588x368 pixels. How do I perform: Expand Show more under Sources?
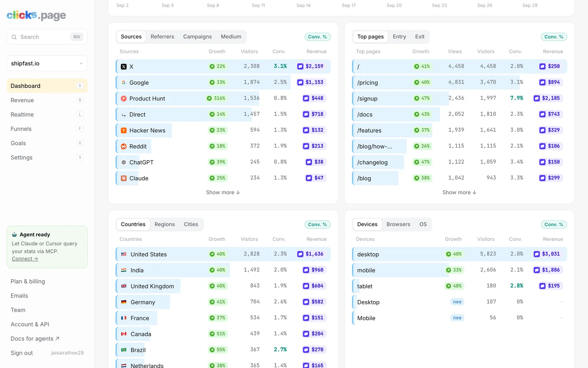(x=223, y=192)
